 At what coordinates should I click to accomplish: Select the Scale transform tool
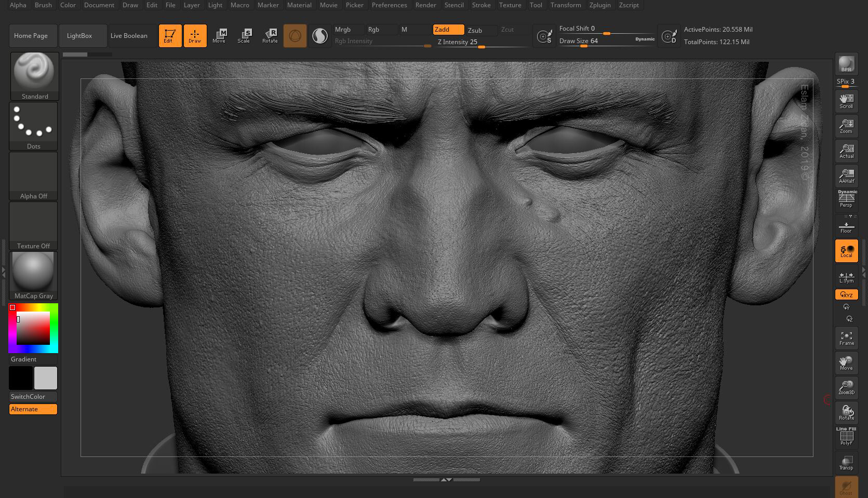(x=244, y=36)
